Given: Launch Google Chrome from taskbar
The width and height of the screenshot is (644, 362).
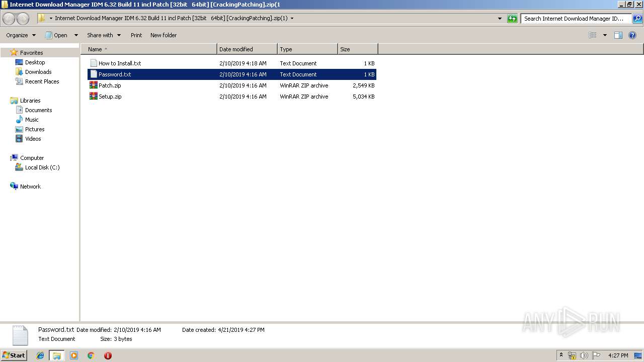Looking at the screenshot, I should tap(91, 355).
